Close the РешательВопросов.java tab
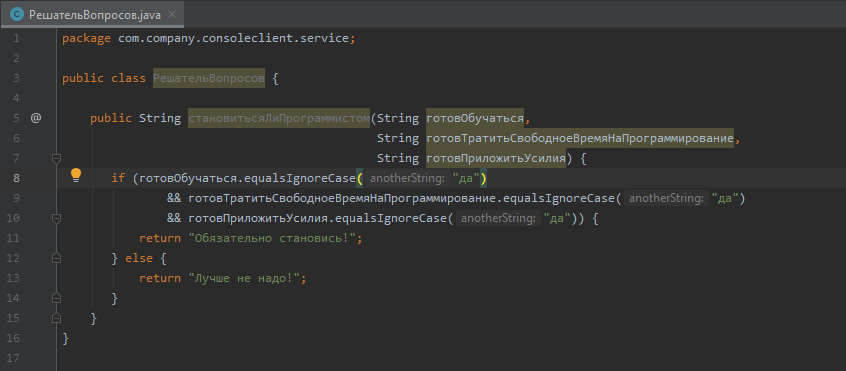 click(172, 15)
